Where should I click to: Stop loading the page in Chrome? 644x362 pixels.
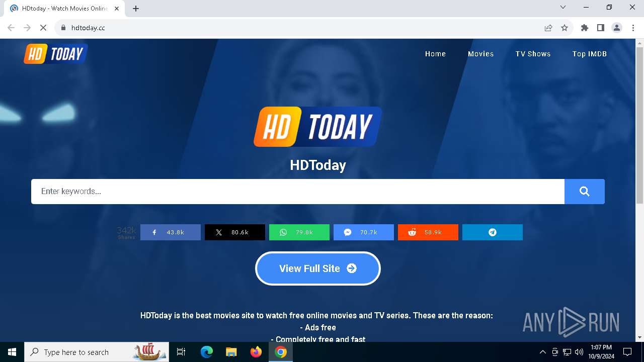[x=43, y=28]
